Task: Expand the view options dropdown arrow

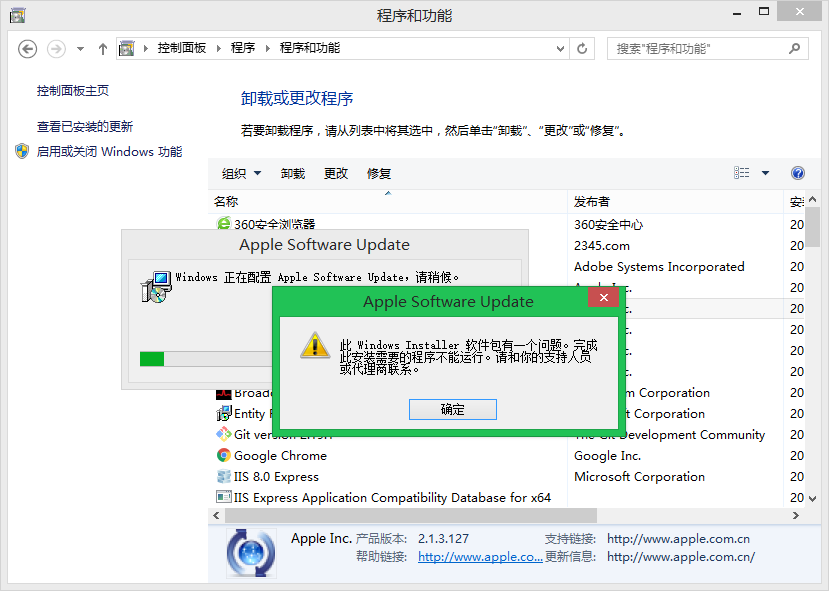Action: (x=765, y=173)
